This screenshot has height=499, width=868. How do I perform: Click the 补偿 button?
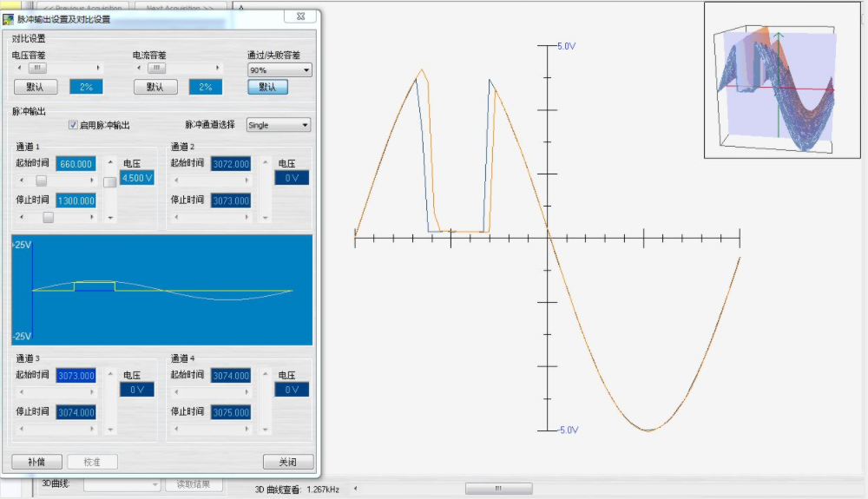coord(36,462)
